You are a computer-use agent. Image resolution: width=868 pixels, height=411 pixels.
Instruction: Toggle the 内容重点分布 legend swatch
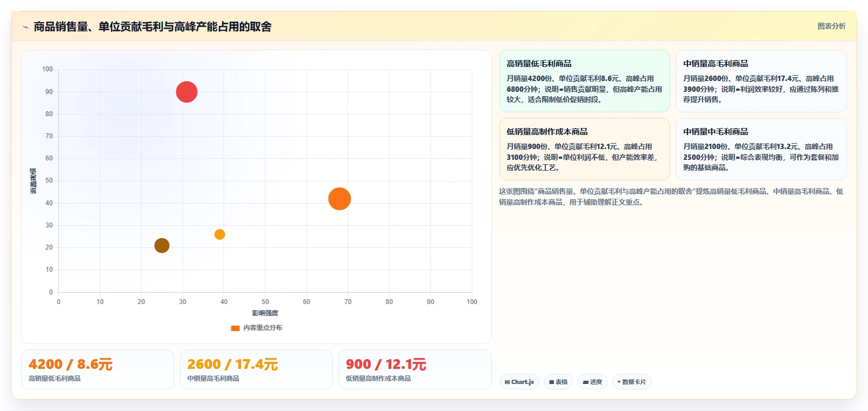coord(235,328)
